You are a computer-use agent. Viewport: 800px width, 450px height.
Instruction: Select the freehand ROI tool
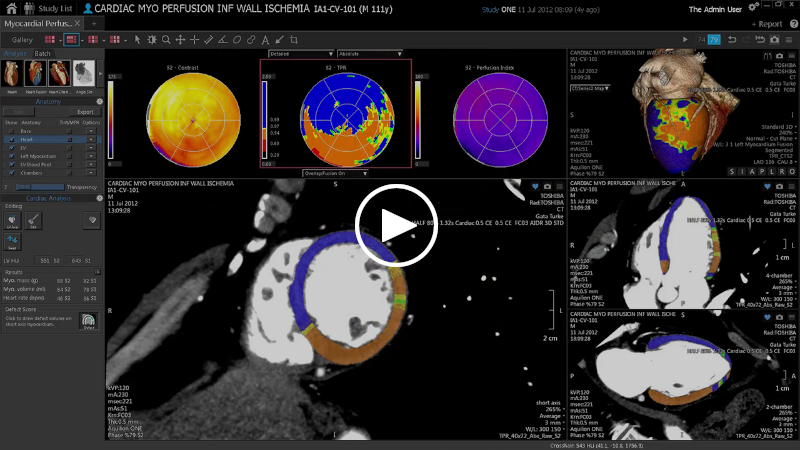pyautogui.click(x=251, y=39)
